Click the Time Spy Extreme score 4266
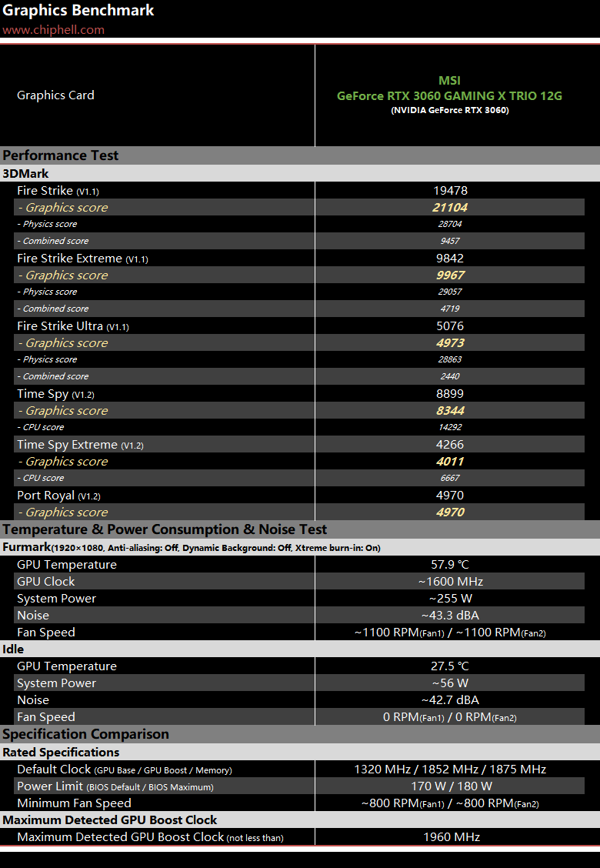This screenshot has height=868, width=600. pyautogui.click(x=450, y=445)
